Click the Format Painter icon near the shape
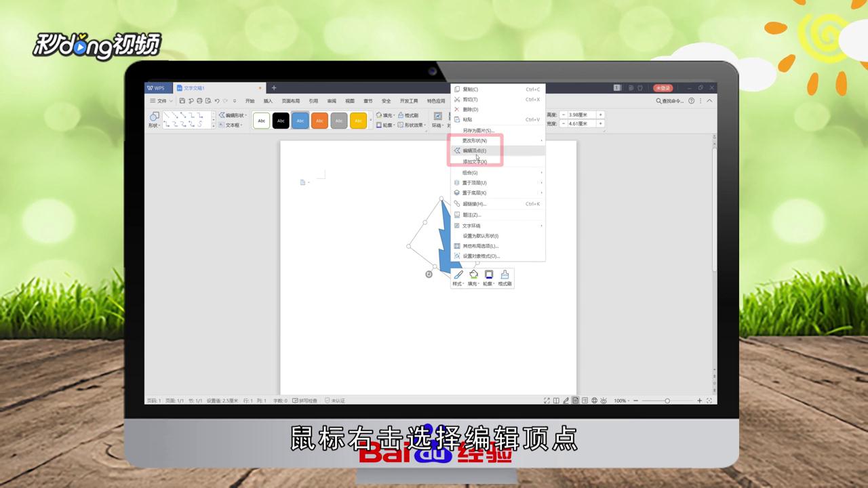 point(505,274)
